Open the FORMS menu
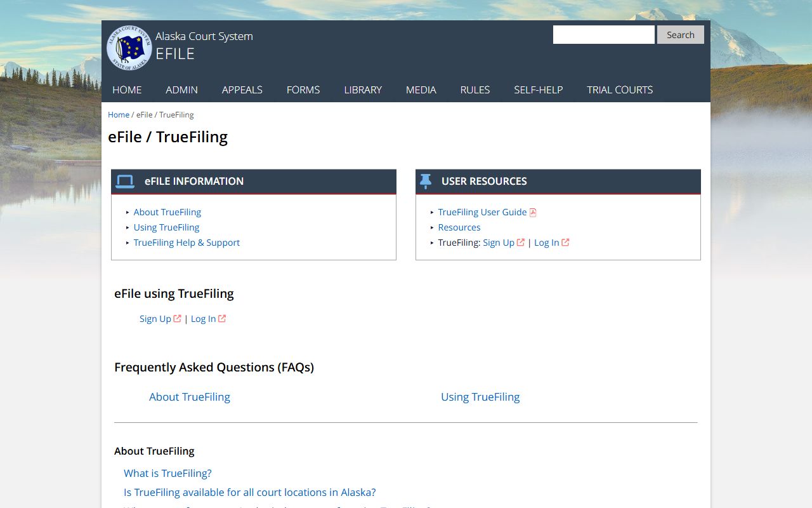The image size is (812, 508). tap(303, 90)
